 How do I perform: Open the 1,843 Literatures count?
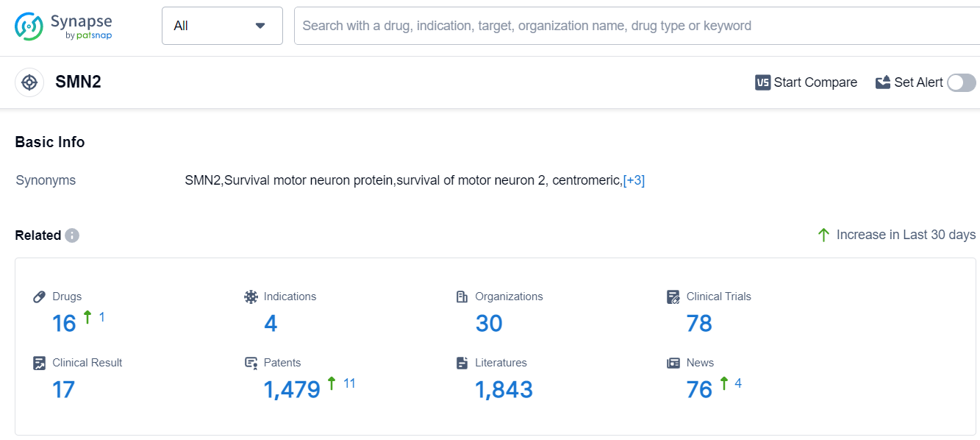504,389
